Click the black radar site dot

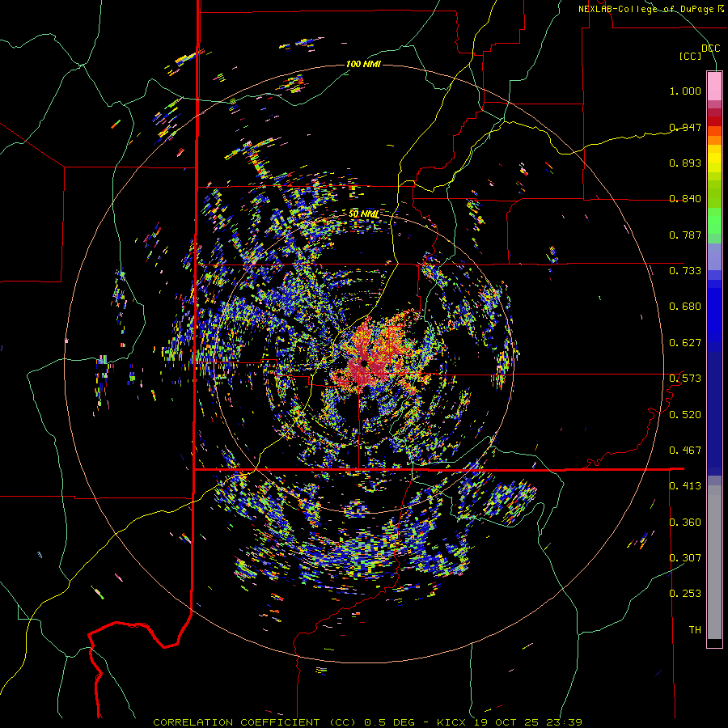point(364,363)
